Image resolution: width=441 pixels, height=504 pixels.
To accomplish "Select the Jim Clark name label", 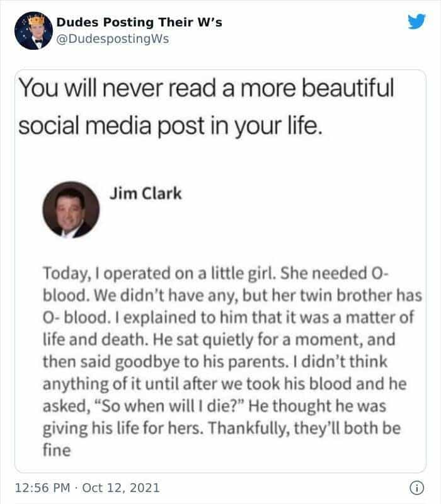I will pos(146,193).
